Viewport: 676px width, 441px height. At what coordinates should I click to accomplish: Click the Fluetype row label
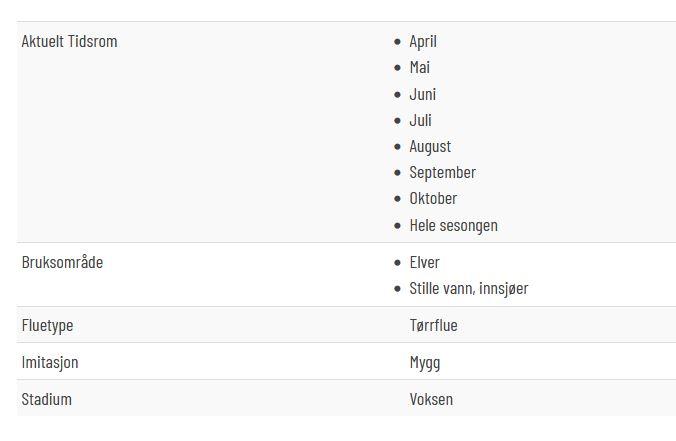tap(47, 326)
